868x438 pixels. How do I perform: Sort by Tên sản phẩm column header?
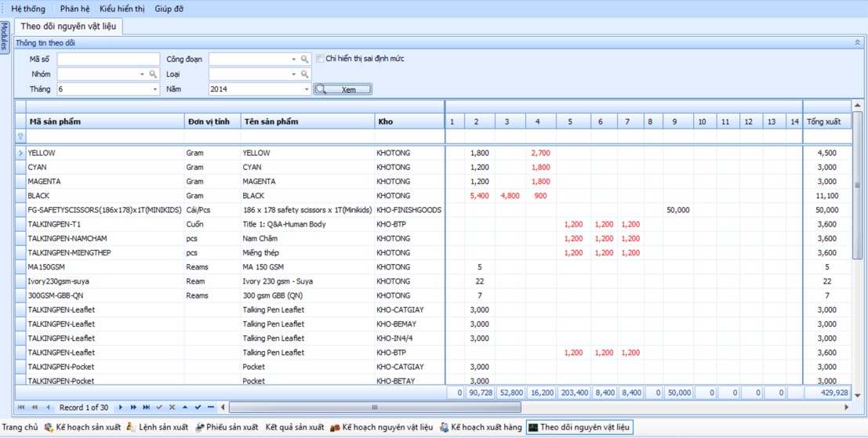(308, 121)
